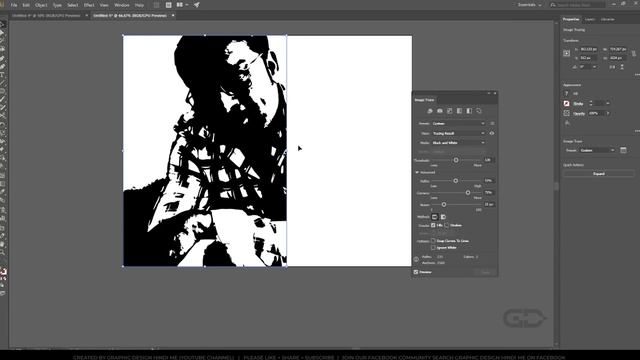Open the Effect menu
640x360 pixels.
tap(89, 5)
